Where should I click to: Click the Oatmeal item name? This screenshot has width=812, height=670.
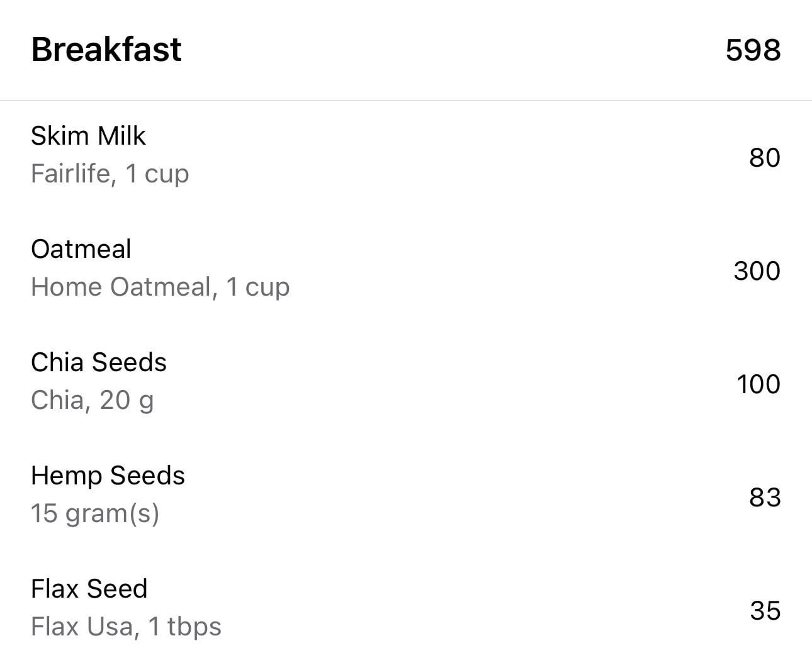(x=81, y=249)
